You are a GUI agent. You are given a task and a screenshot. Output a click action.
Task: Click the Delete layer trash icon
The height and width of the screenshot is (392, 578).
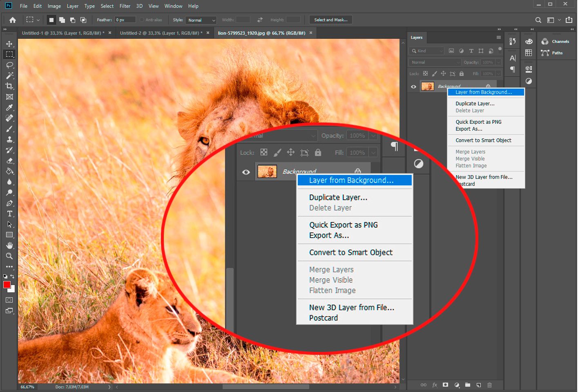tap(489, 385)
